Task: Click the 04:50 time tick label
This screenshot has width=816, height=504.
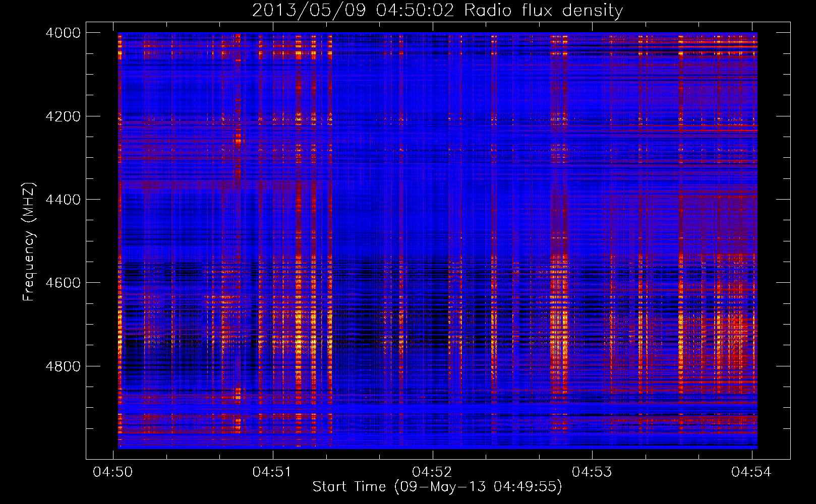Action: point(113,472)
